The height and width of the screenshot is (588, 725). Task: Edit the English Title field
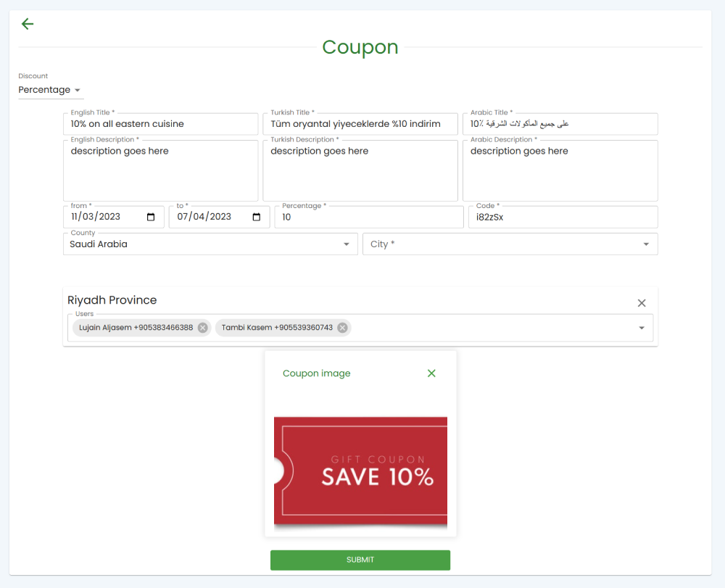point(160,124)
